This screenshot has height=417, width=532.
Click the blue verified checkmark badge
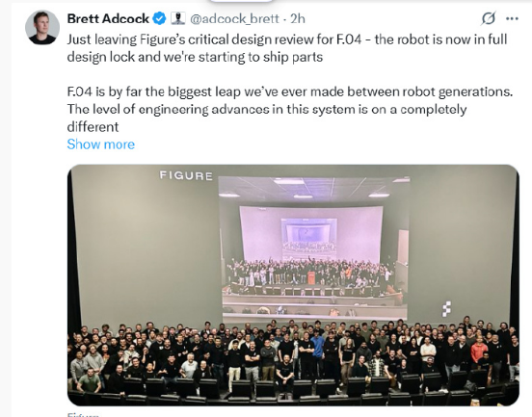[x=159, y=18]
